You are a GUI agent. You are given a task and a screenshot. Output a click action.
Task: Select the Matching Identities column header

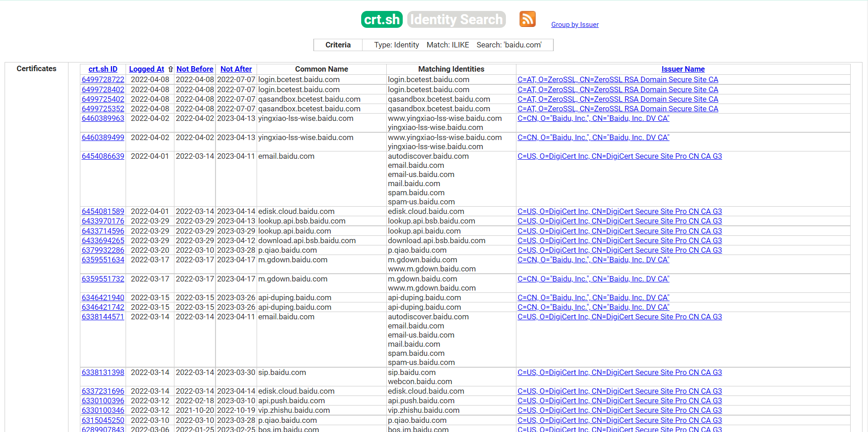point(451,69)
